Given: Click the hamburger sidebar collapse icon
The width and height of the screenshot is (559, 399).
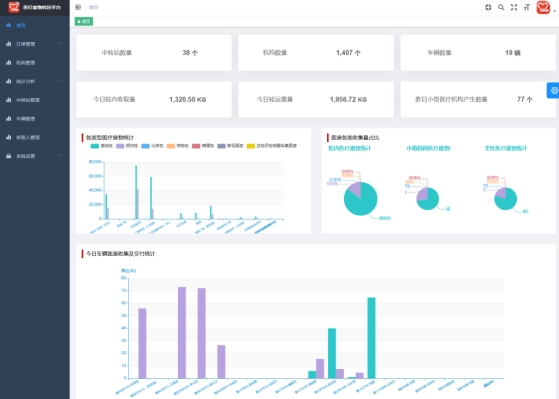Looking at the screenshot, I should click(x=78, y=7).
